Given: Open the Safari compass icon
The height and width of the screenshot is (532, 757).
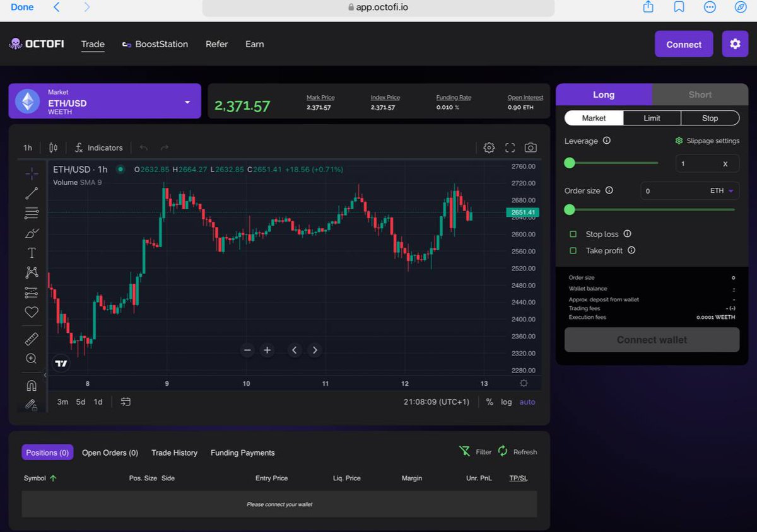Looking at the screenshot, I should [x=741, y=7].
